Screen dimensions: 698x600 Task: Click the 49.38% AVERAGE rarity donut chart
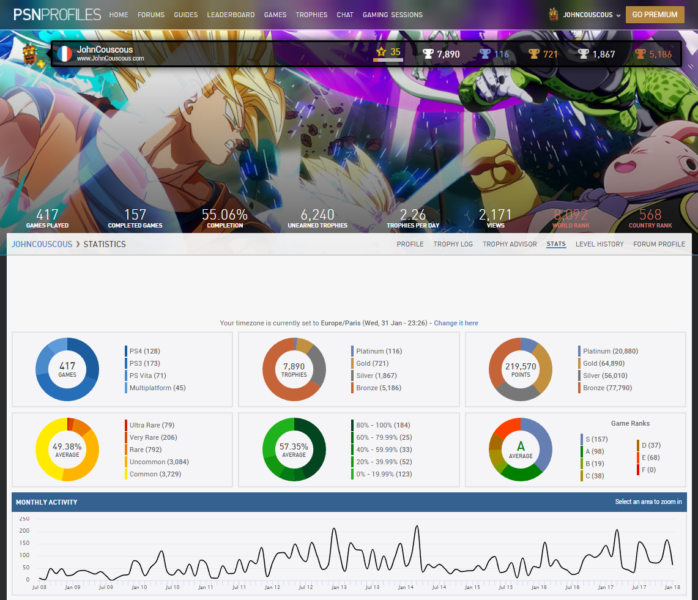click(x=67, y=450)
